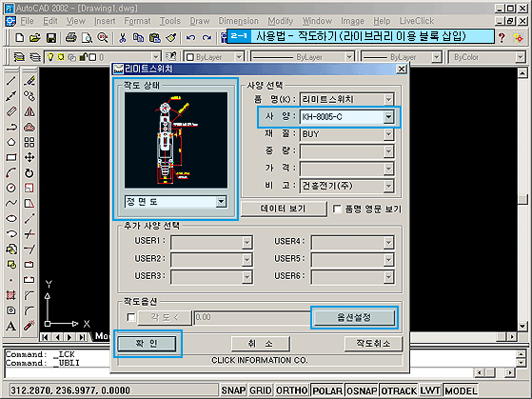Click the 옵션설정 button
532x399 pixels.
[354, 317]
